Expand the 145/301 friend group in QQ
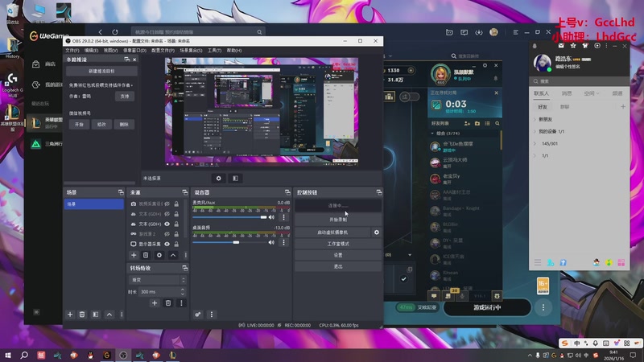644x362 pixels. click(x=535, y=144)
